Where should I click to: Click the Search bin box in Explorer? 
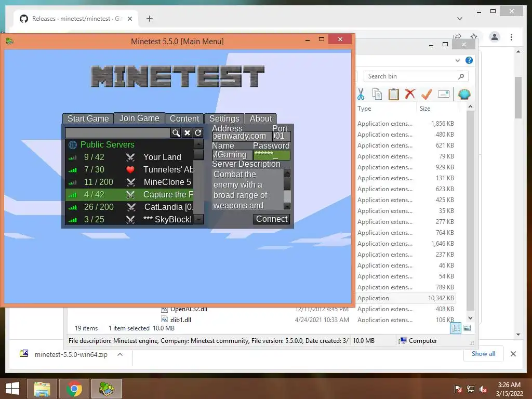click(x=416, y=76)
